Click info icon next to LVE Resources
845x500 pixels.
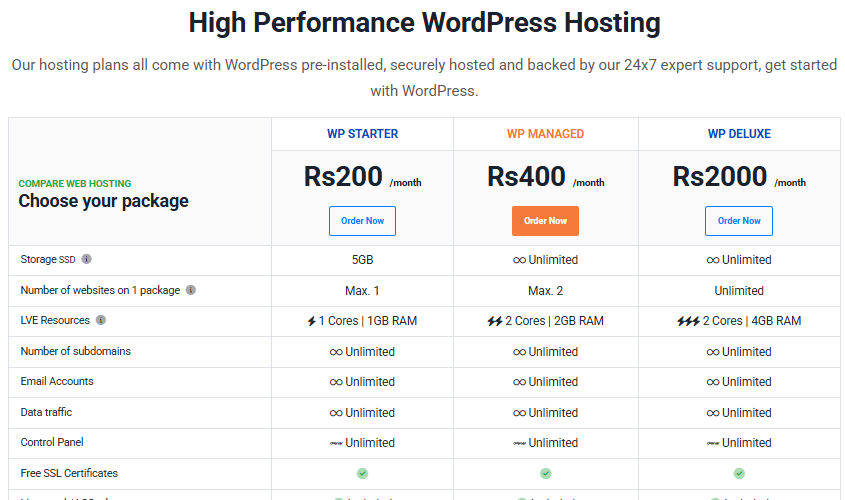(101, 320)
